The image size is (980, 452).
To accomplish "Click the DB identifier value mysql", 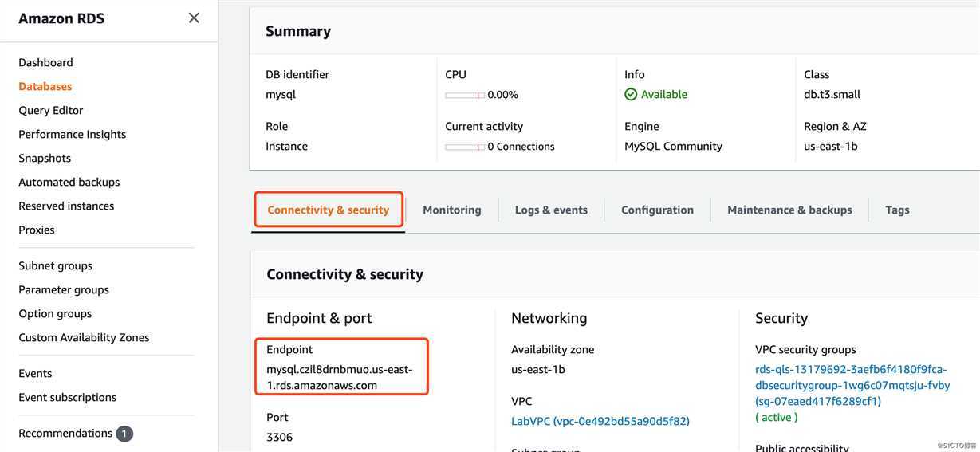I will click(281, 94).
